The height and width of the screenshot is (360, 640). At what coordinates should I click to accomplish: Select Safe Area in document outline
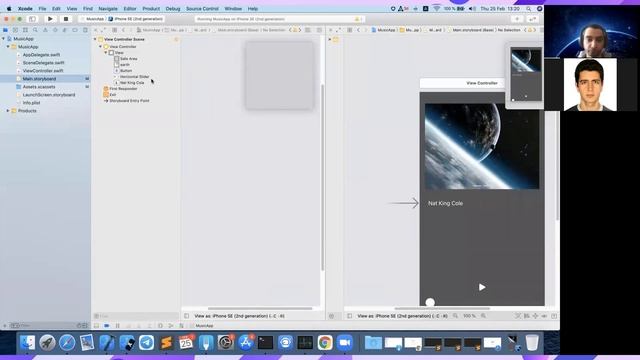pyautogui.click(x=128, y=59)
